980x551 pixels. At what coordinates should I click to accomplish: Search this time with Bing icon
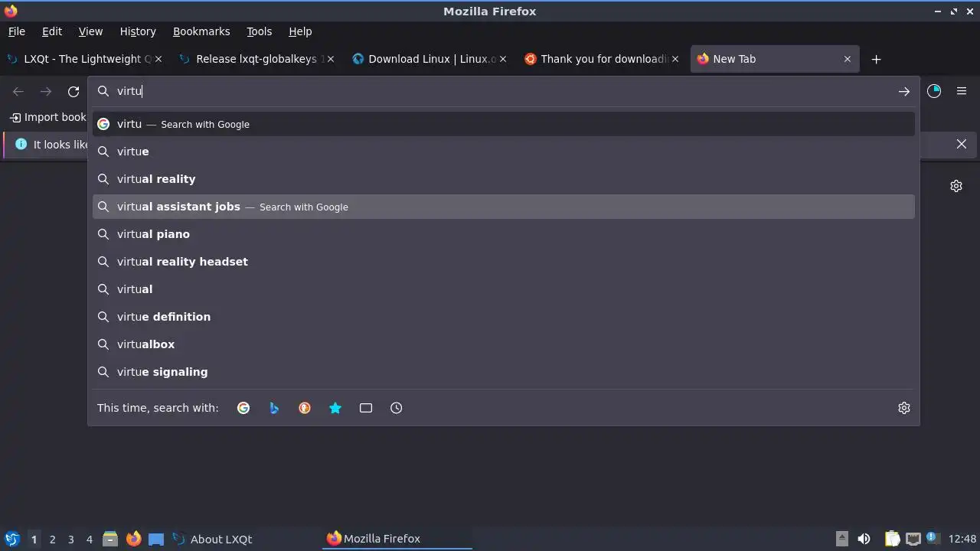pyautogui.click(x=274, y=408)
